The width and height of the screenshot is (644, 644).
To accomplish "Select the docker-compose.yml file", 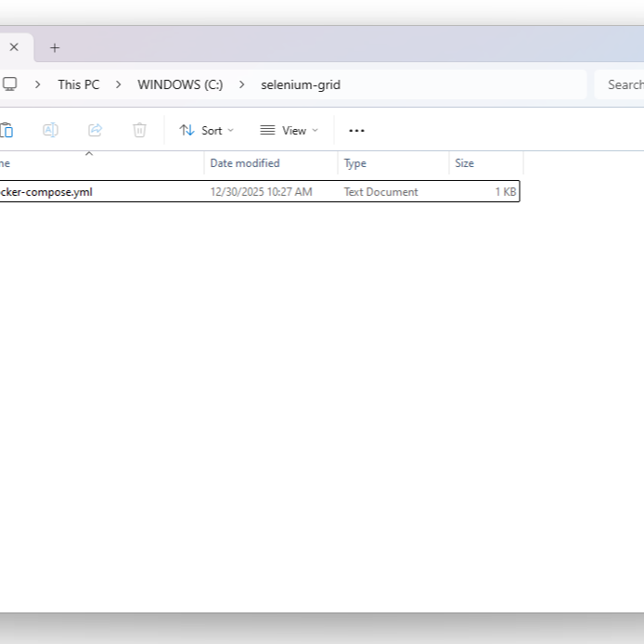I will tap(46, 192).
